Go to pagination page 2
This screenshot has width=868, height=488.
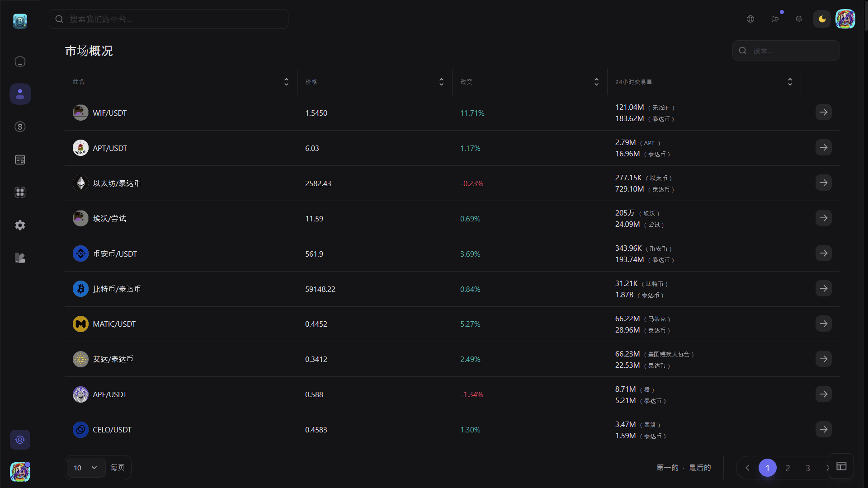788,468
